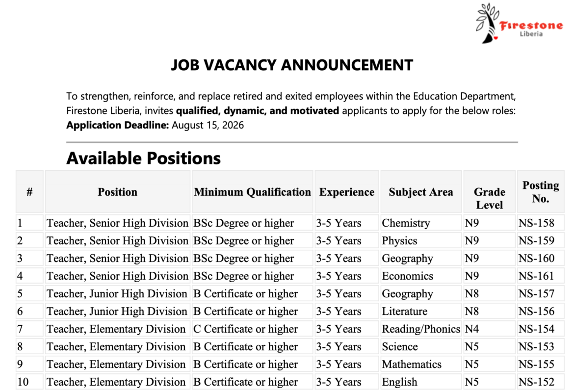Click the Available Positions heading

pyautogui.click(x=143, y=158)
